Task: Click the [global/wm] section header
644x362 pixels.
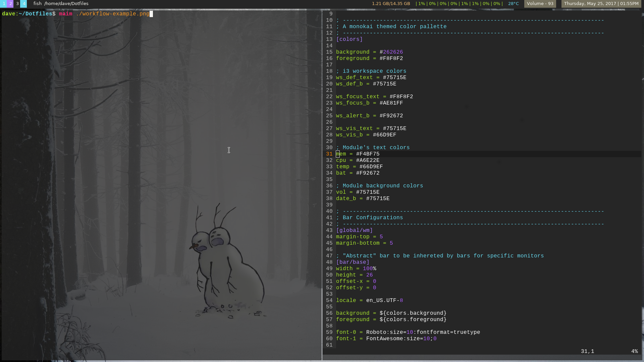Action: click(354, 230)
